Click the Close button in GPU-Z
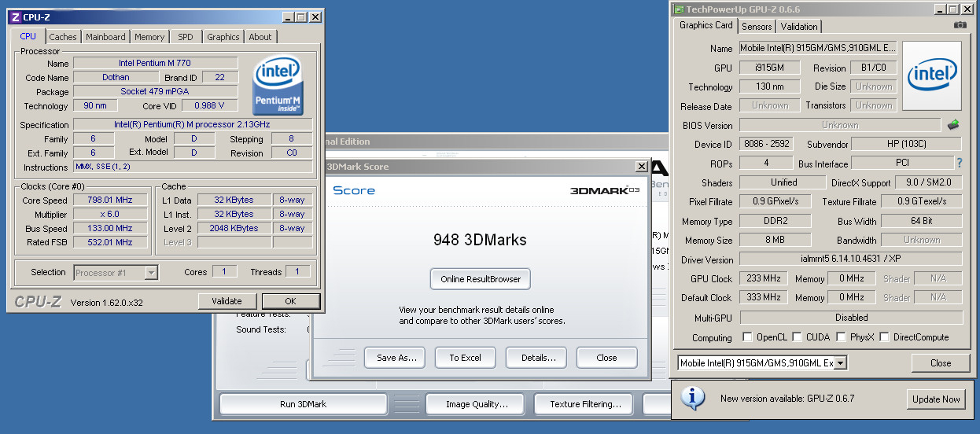 pyautogui.click(x=941, y=363)
